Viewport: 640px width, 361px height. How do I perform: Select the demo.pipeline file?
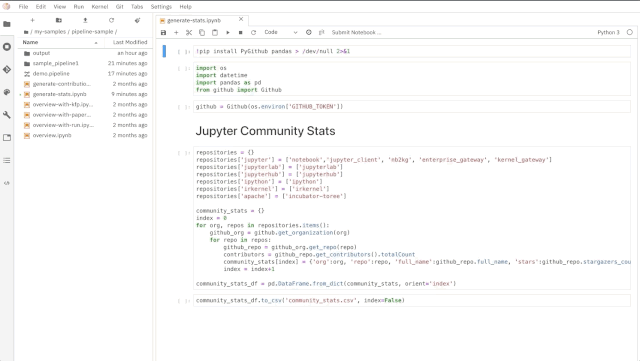pyautogui.click(x=85, y=74)
